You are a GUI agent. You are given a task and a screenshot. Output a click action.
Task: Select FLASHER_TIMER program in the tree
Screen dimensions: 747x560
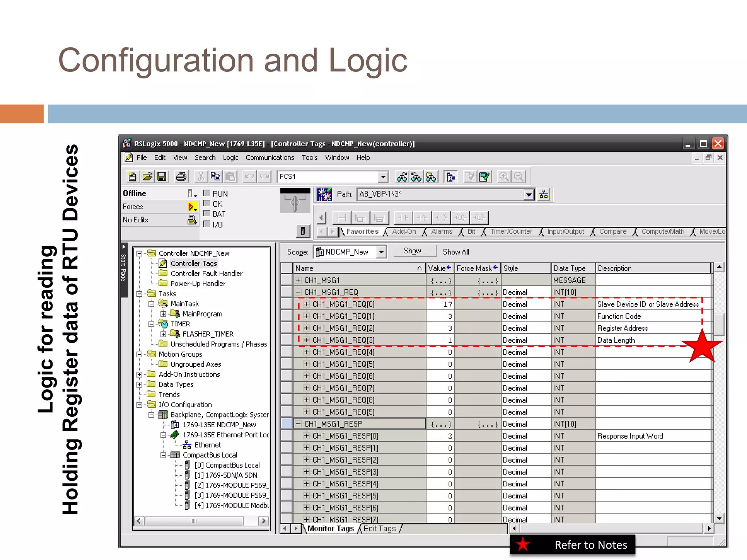tap(208, 334)
